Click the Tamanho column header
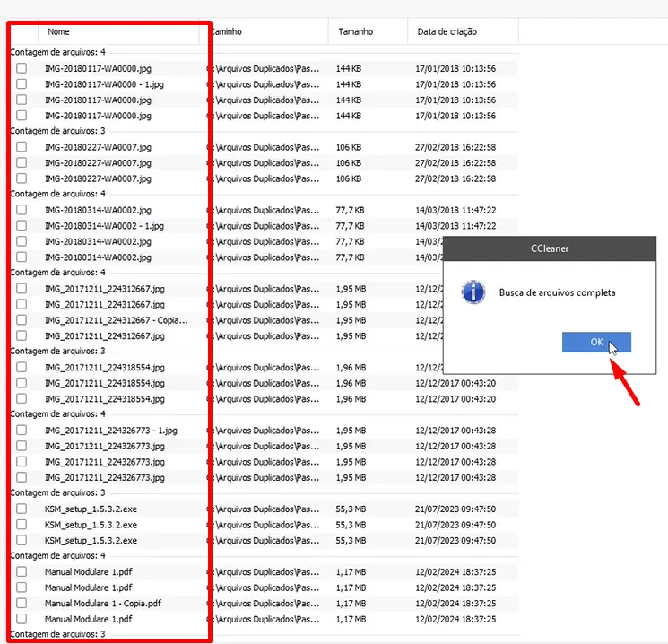Screen dimensions: 668x644 pyautogui.click(x=356, y=31)
